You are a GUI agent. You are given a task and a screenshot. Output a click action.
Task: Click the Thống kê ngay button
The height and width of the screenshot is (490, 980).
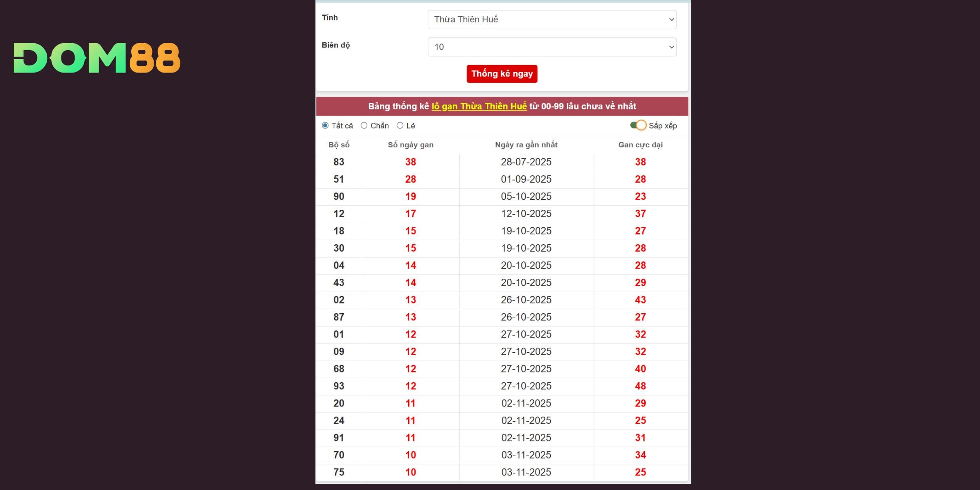[x=502, y=74]
